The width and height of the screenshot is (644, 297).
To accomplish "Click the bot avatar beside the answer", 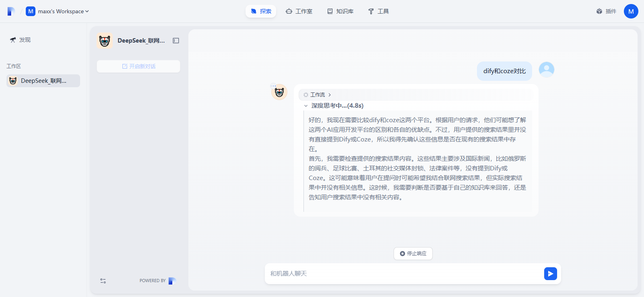I will pos(279,92).
